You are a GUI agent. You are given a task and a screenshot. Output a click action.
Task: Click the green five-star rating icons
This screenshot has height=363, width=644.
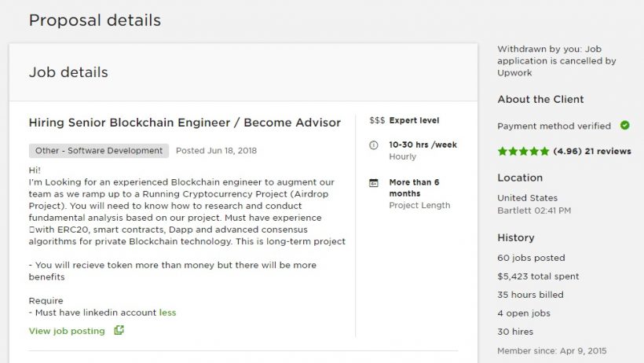523,151
